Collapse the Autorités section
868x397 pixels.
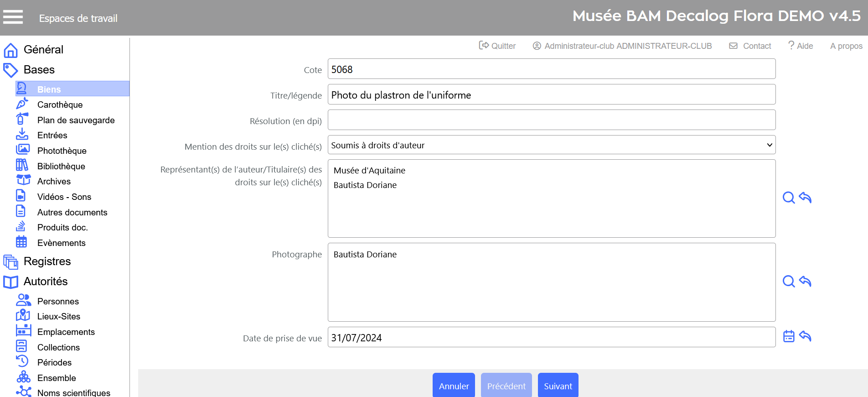click(45, 282)
